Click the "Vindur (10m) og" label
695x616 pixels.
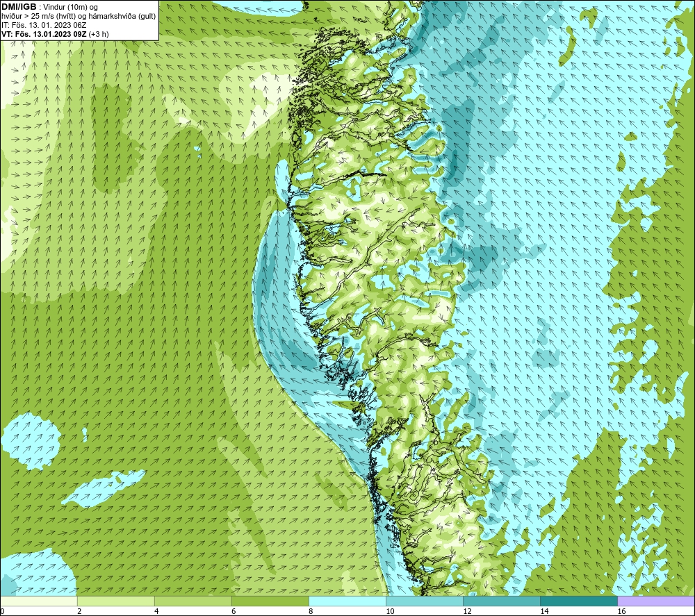click(70, 8)
